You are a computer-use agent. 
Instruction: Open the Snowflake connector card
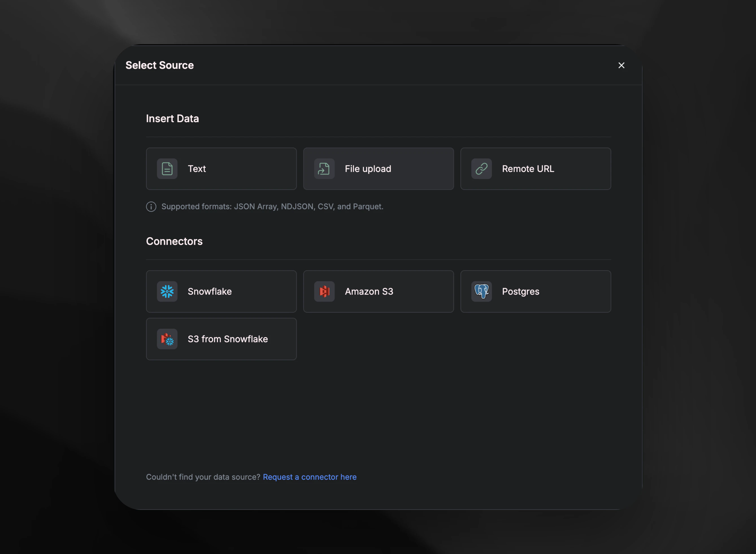pyautogui.click(x=221, y=291)
